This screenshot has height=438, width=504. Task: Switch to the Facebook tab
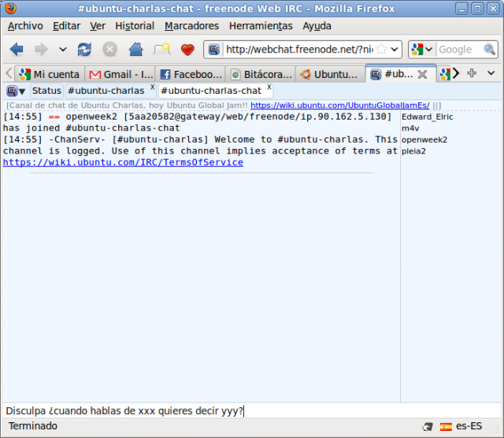coord(191,75)
